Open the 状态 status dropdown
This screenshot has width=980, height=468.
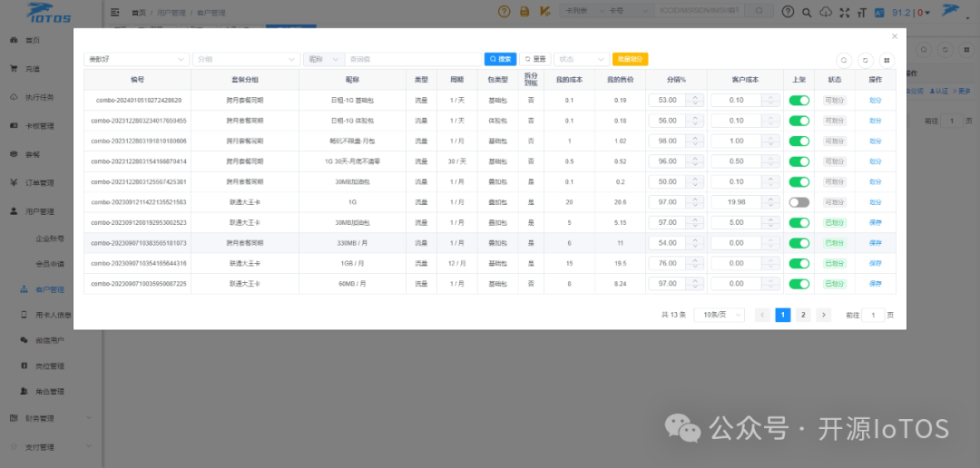click(582, 59)
